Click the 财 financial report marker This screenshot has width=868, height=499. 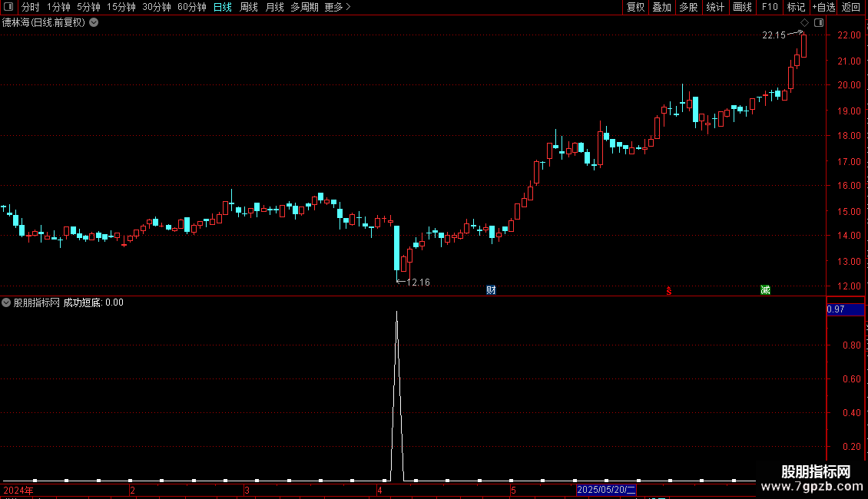pos(491,290)
